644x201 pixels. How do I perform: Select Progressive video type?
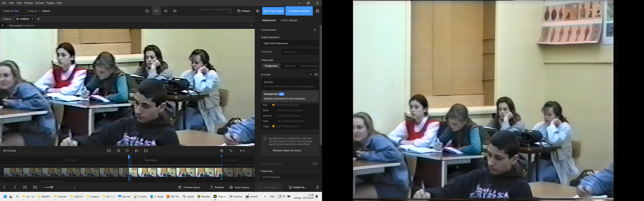click(x=271, y=66)
